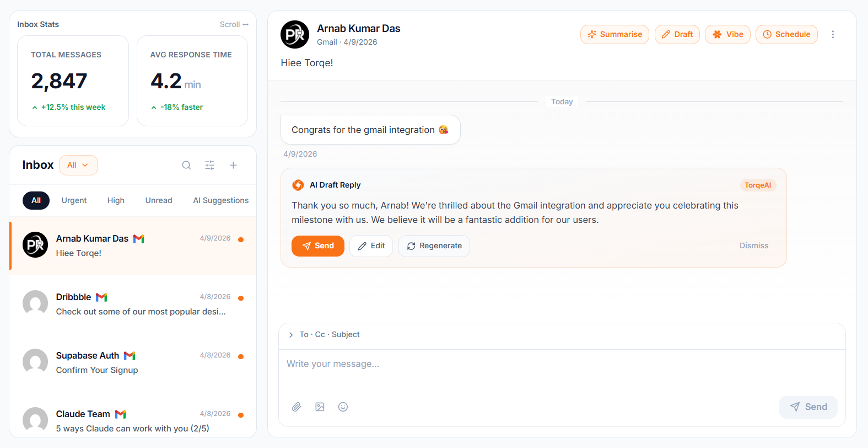Attach a file with the paperclip icon
The height and width of the screenshot is (448, 868).
[x=296, y=407]
